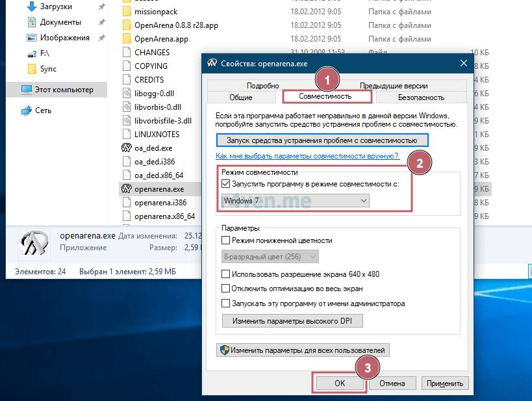Switch to the Общие tab
The height and width of the screenshot is (401, 532).
pos(241,97)
